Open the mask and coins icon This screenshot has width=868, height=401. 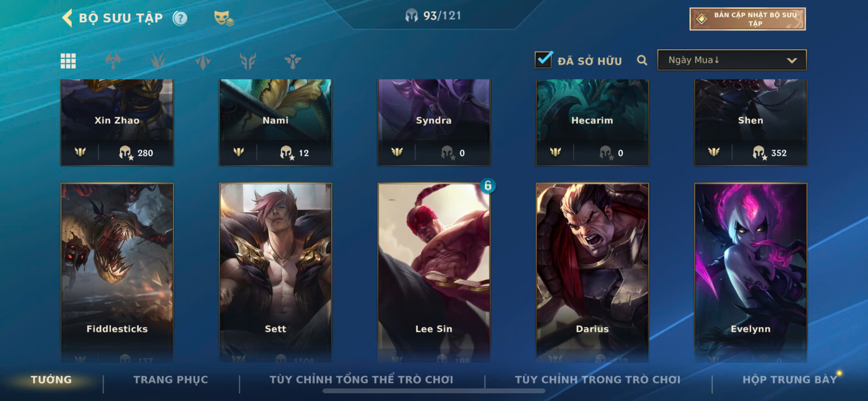(224, 18)
